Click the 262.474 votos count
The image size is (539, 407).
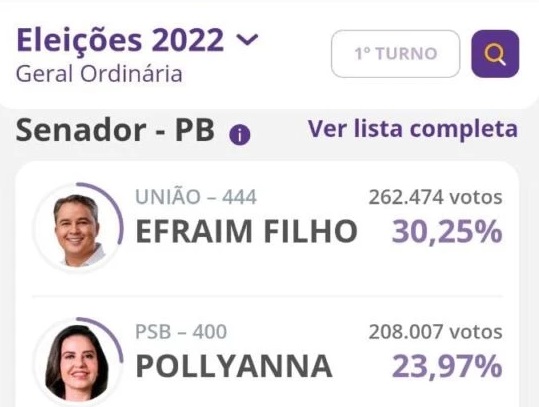(436, 197)
